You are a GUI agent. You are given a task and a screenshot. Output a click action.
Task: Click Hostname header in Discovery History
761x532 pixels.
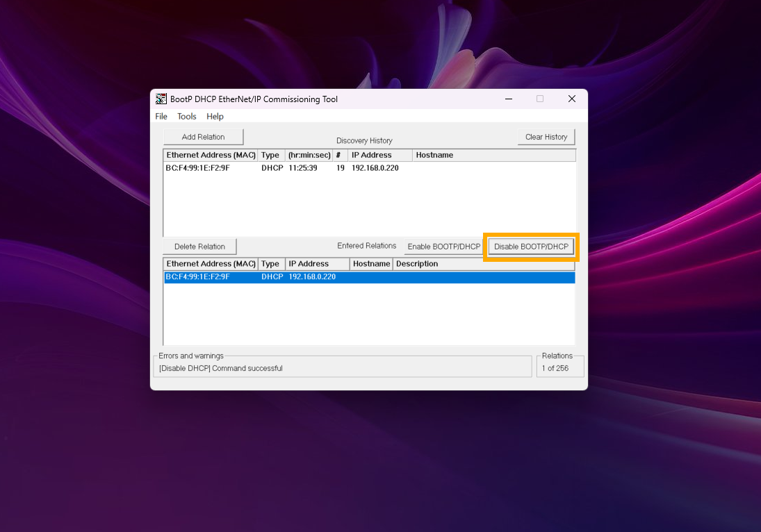coord(434,155)
